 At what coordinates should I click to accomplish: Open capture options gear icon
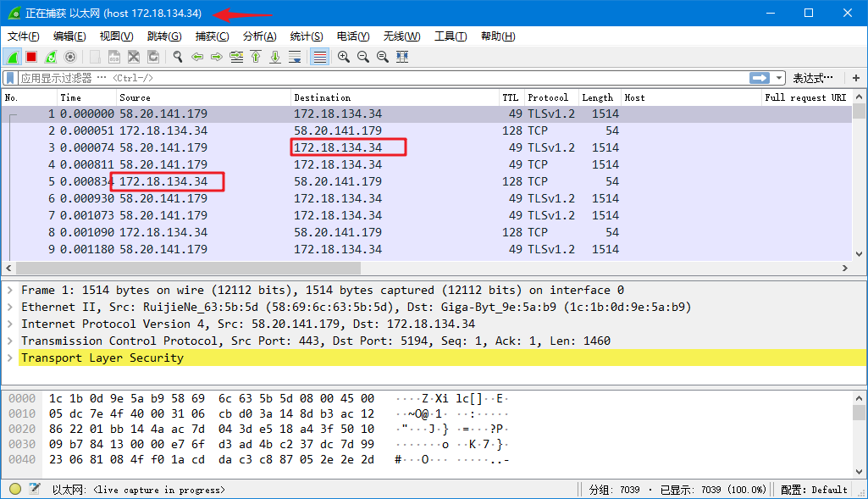point(70,57)
